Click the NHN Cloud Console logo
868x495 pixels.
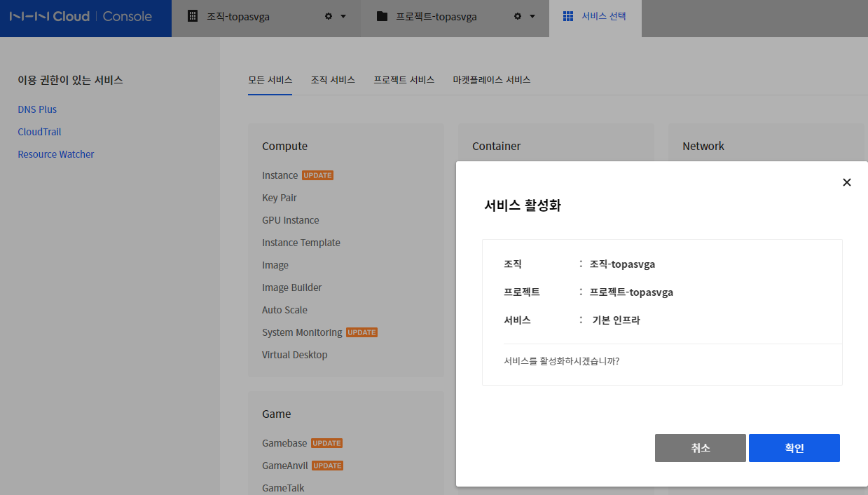click(x=81, y=16)
